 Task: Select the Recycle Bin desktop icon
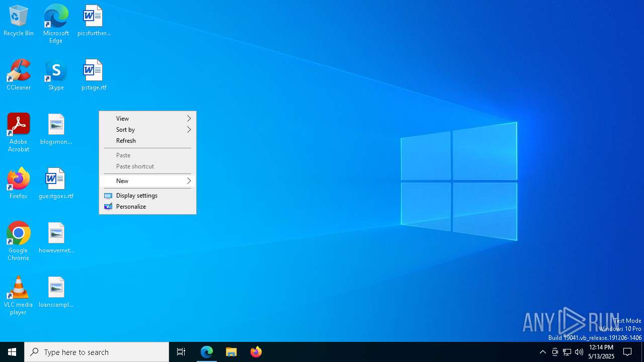point(19,21)
